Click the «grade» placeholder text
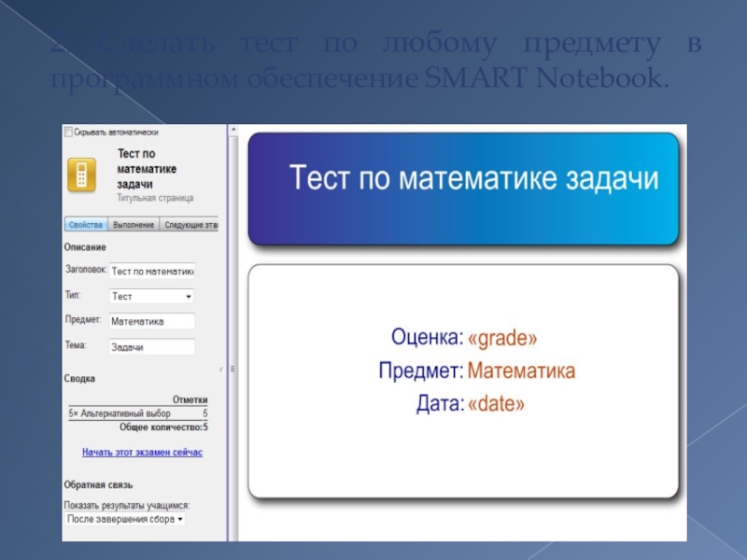 [x=502, y=338]
